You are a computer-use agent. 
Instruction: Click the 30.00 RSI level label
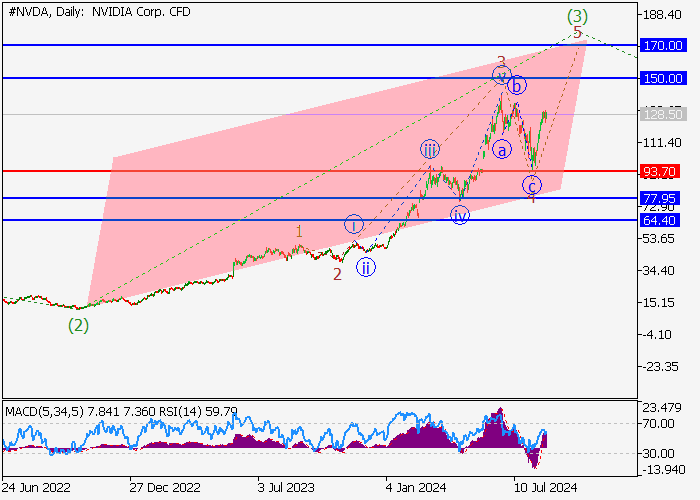point(658,454)
